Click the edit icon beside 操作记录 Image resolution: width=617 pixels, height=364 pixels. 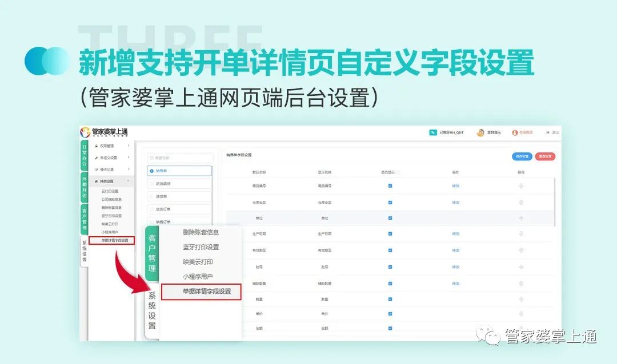click(x=97, y=169)
